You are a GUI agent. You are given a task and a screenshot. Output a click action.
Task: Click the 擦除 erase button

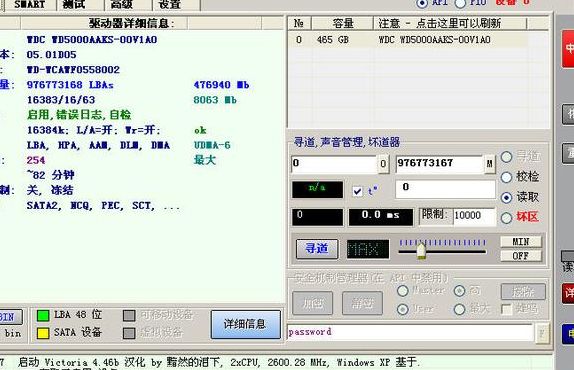[523, 292]
